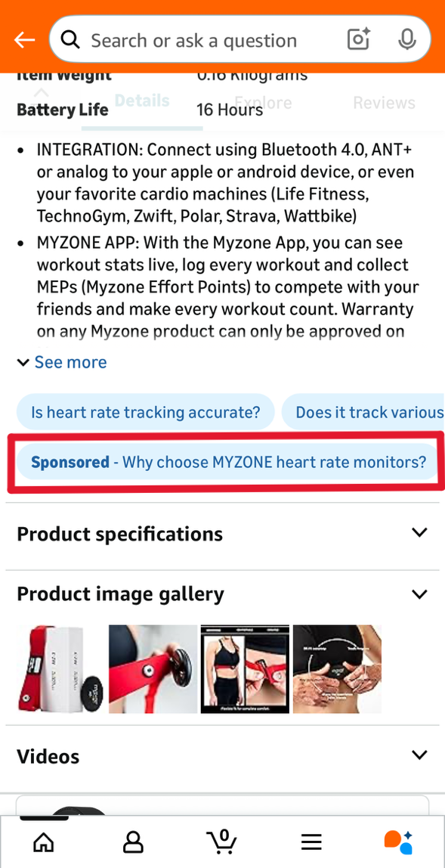This screenshot has height=868, width=445.
Task: View the shopping cart icon
Action: tap(222, 841)
